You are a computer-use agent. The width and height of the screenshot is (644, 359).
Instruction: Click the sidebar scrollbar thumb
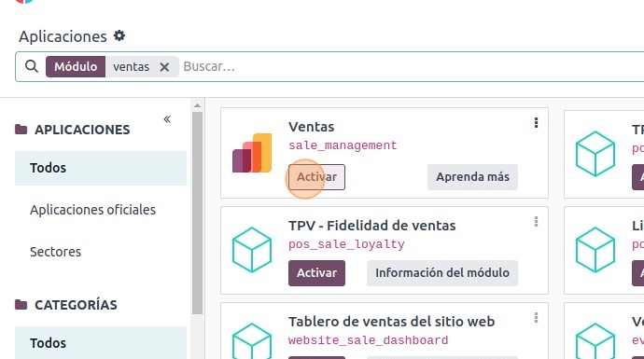coord(197,214)
